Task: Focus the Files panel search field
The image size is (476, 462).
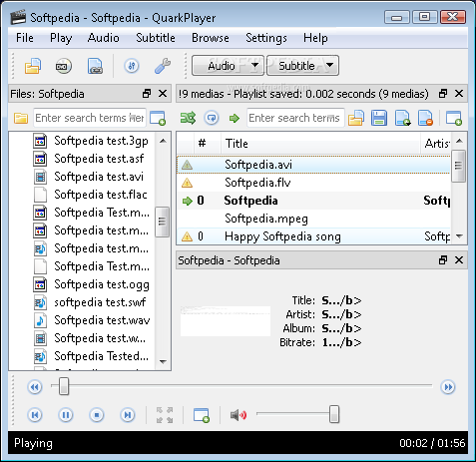Action: coord(90,118)
